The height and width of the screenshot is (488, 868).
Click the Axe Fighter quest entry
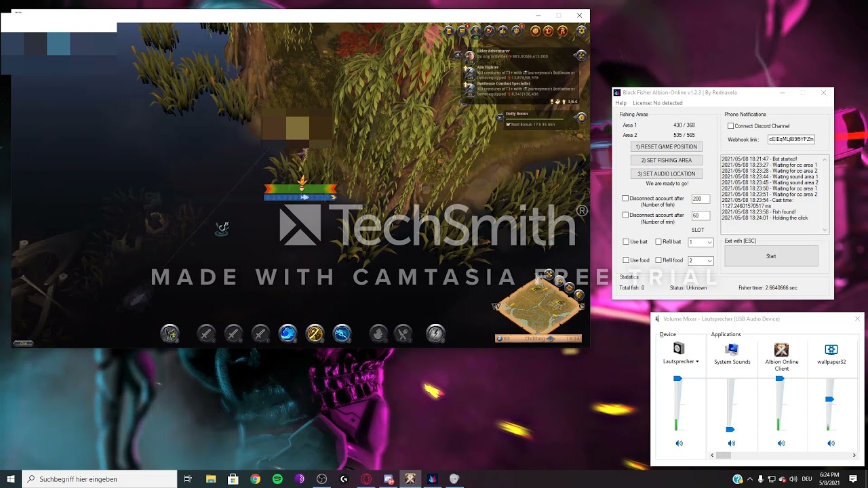pos(519,72)
